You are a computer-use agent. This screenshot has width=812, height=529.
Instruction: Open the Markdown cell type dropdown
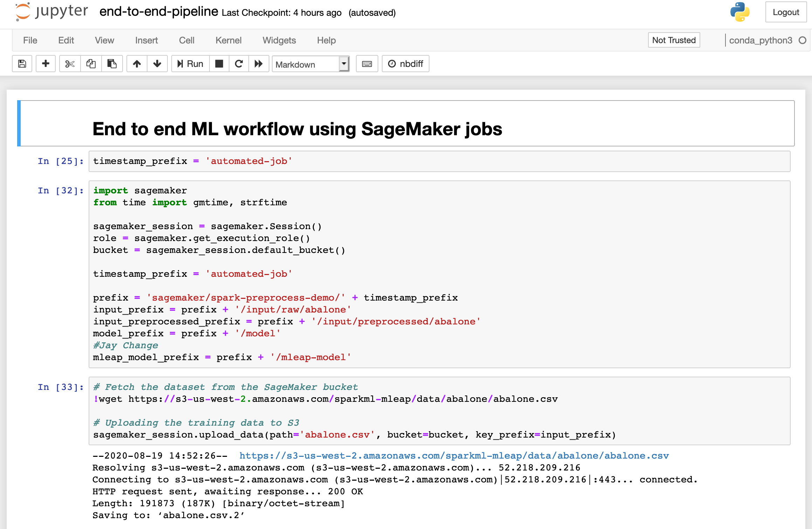click(x=310, y=64)
